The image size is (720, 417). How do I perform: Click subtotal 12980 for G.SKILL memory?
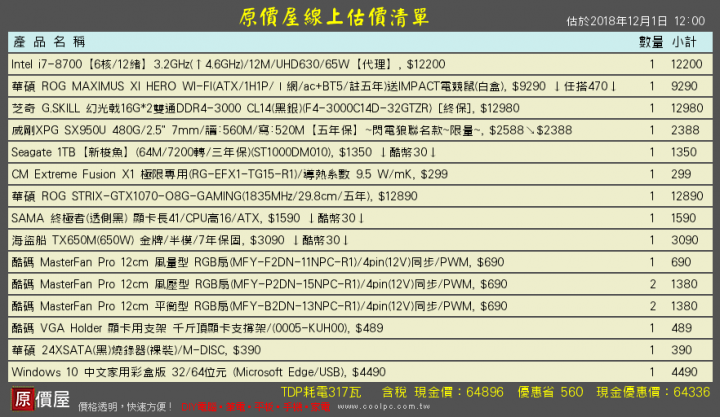click(687, 108)
